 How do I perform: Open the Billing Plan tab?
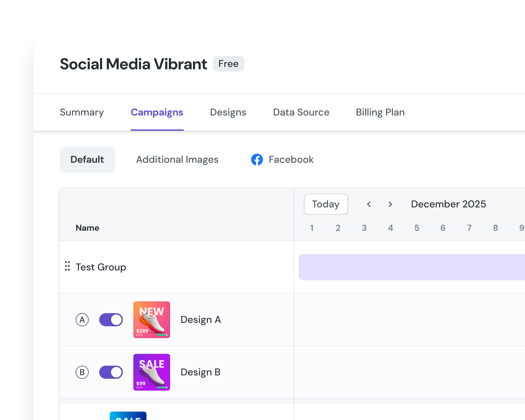[380, 112]
